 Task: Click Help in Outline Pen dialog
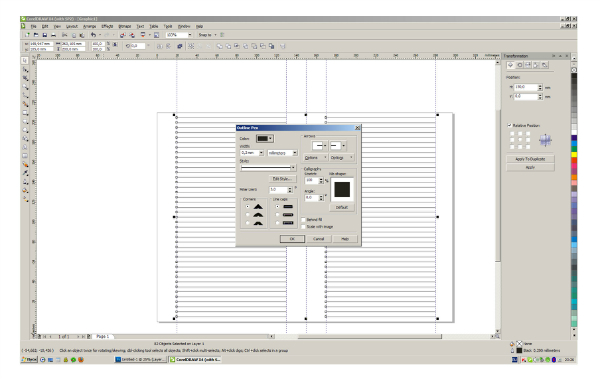point(345,239)
